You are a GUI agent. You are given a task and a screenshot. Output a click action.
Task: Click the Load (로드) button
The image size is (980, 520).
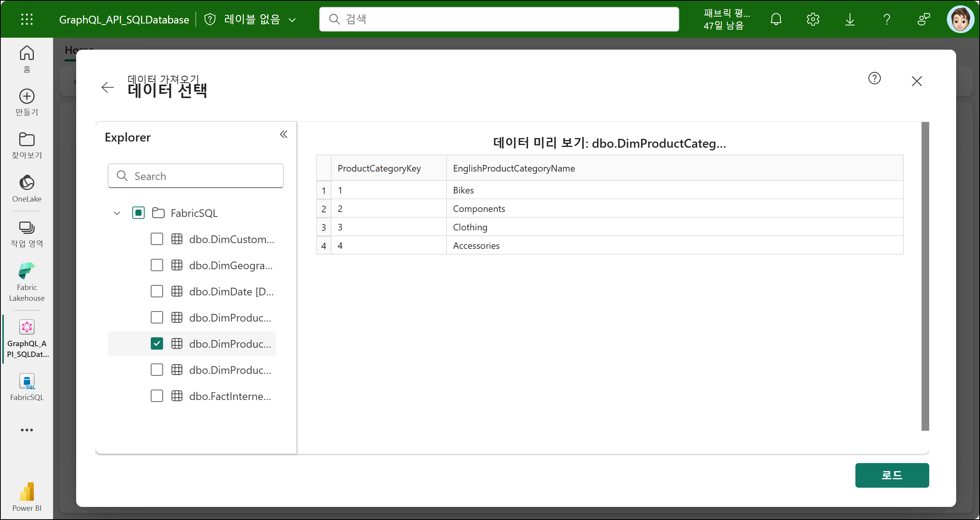(x=892, y=475)
